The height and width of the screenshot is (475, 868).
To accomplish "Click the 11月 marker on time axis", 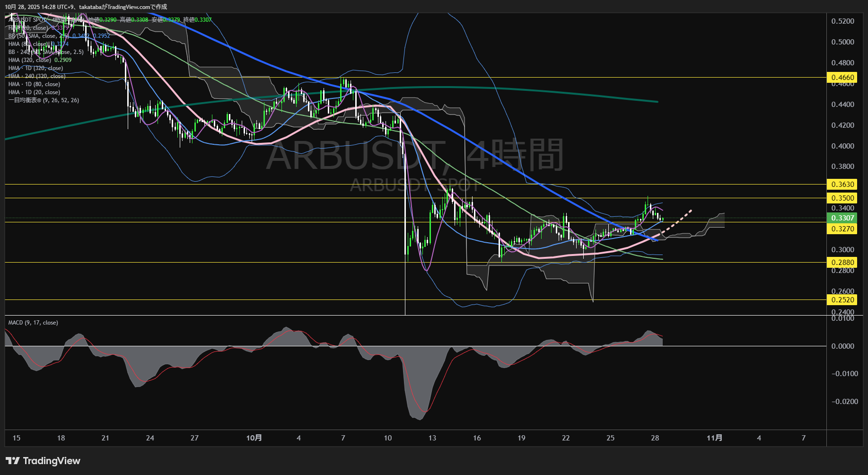I will [714, 438].
